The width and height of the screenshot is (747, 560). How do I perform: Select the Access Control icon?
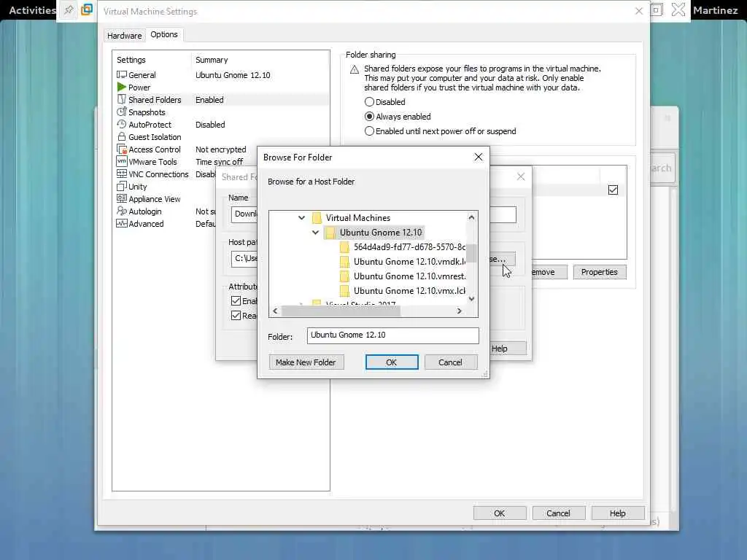point(122,149)
